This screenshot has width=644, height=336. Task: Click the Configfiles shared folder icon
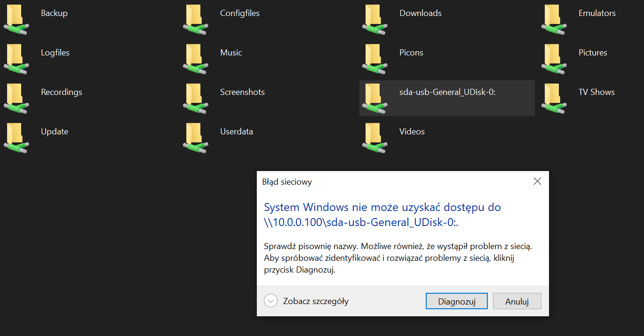pyautogui.click(x=196, y=19)
